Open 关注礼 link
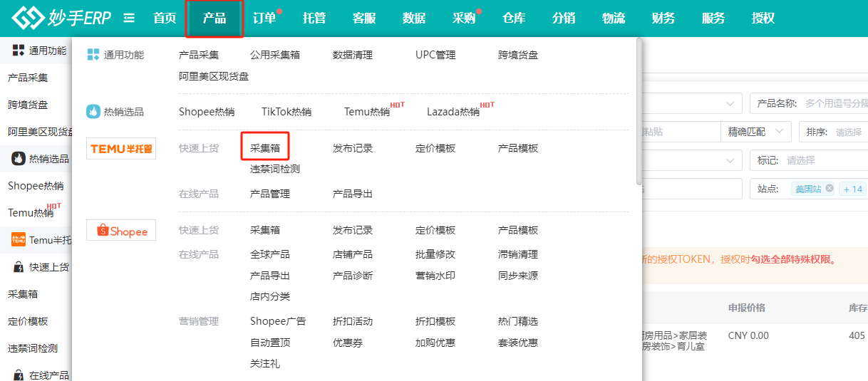 265,363
